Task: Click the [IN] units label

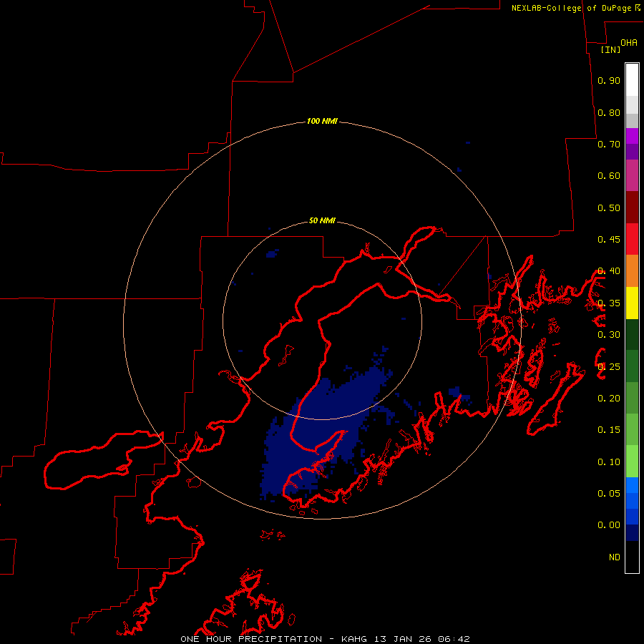Action: [x=610, y=49]
